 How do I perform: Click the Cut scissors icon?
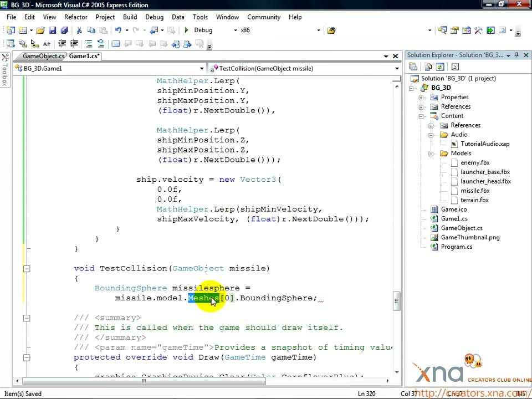click(x=79, y=30)
